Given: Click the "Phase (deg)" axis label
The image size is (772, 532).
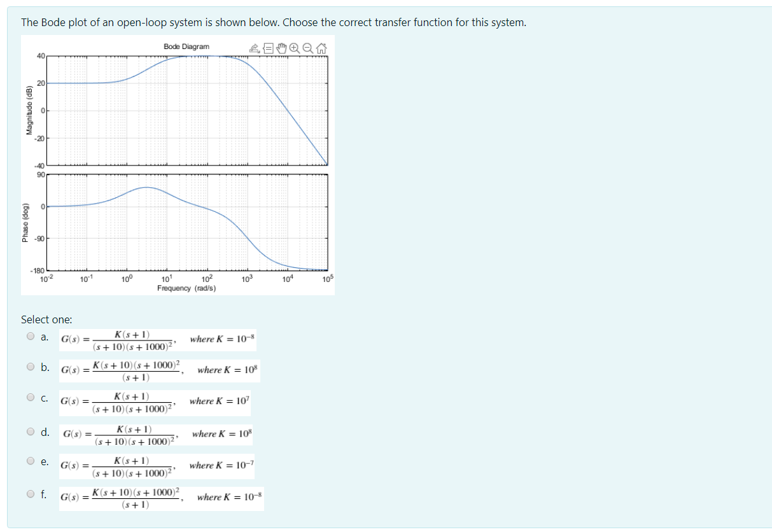Looking at the screenshot, I should (x=26, y=223).
